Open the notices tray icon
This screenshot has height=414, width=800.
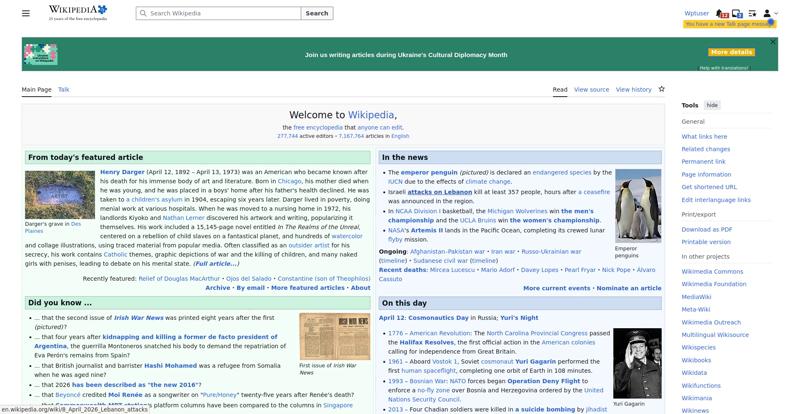click(x=737, y=14)
